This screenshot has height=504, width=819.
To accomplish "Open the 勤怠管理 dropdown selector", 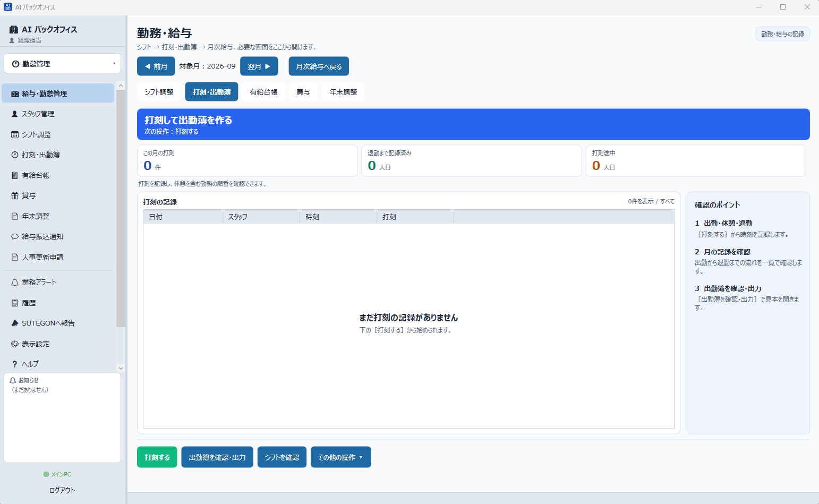I will pyautogui.click(x=63, y=64).
